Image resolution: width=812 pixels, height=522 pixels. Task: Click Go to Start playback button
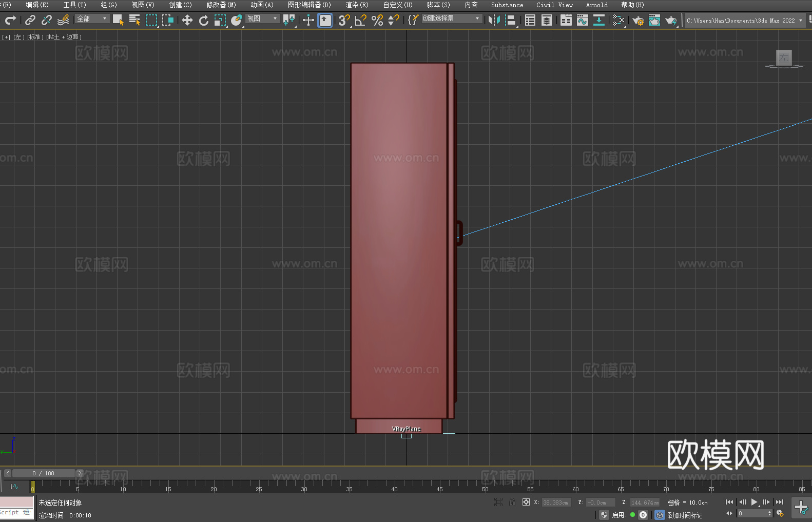coord(729,502)
